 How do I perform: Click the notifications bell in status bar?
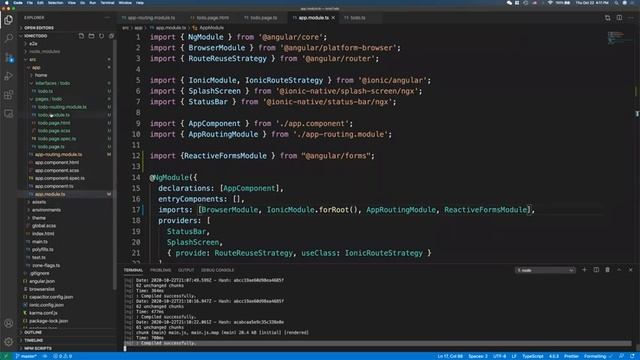pos(632,356)
